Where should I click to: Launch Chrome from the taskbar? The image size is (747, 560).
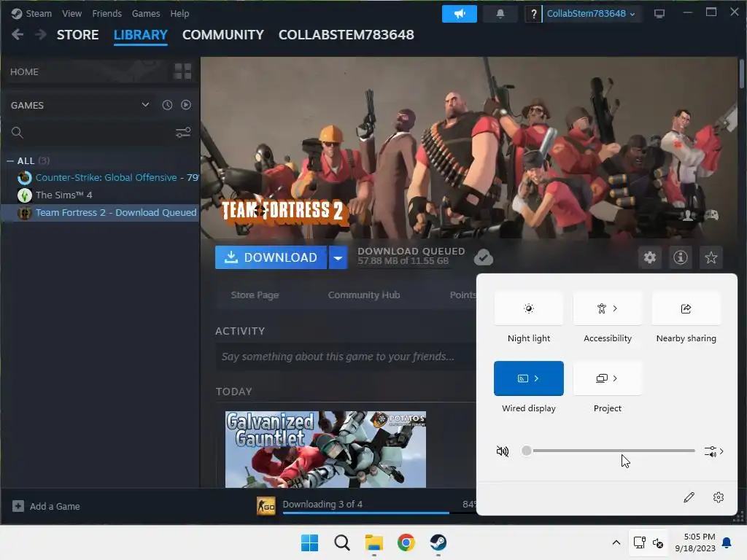click(406, 542)
